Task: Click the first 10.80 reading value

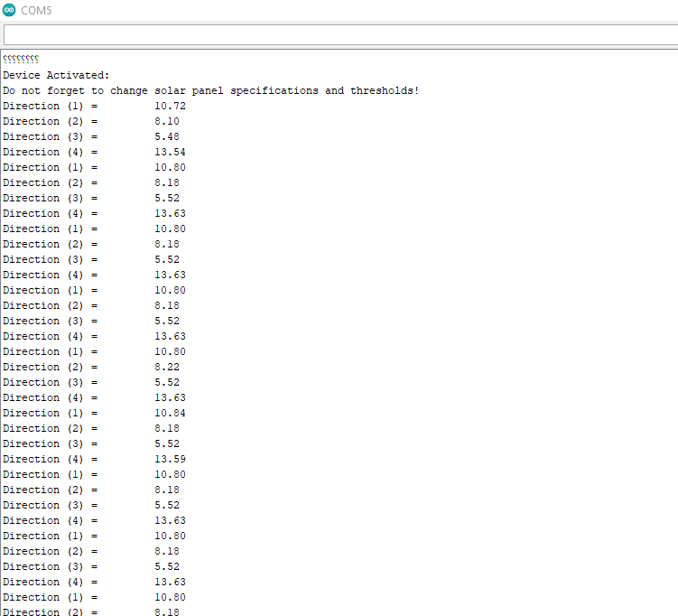Action: tap(170, 168)
